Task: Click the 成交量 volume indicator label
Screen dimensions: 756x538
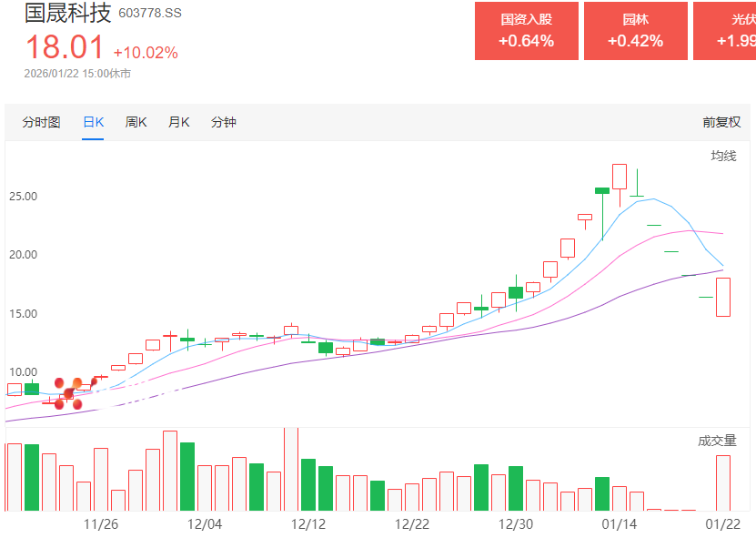Action: click(x=717, y=441)
